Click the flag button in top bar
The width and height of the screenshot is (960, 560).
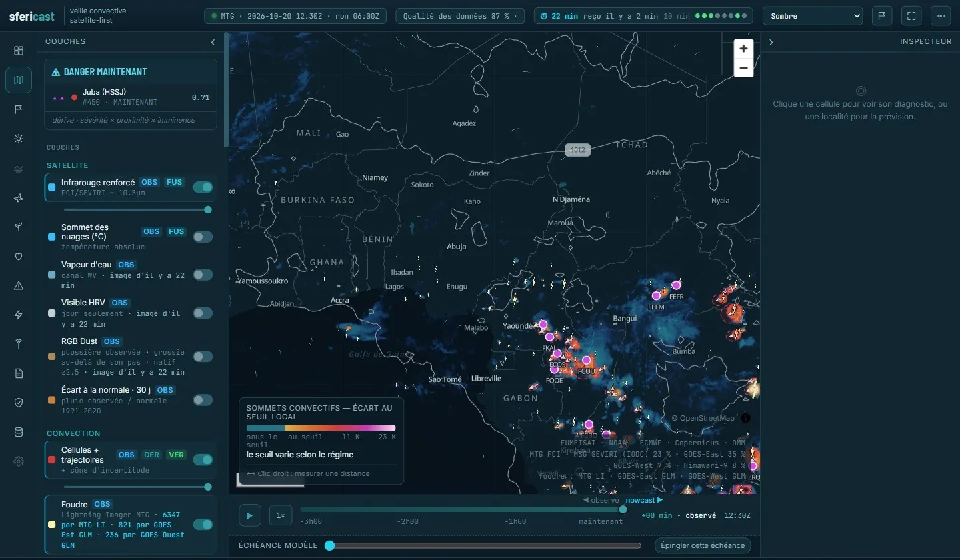point(882,16)
